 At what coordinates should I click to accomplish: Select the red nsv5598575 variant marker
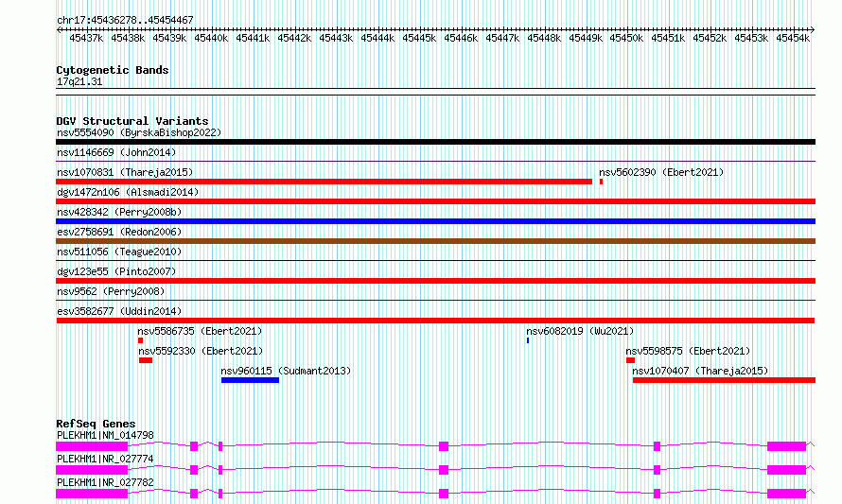(x=630, y=360)
